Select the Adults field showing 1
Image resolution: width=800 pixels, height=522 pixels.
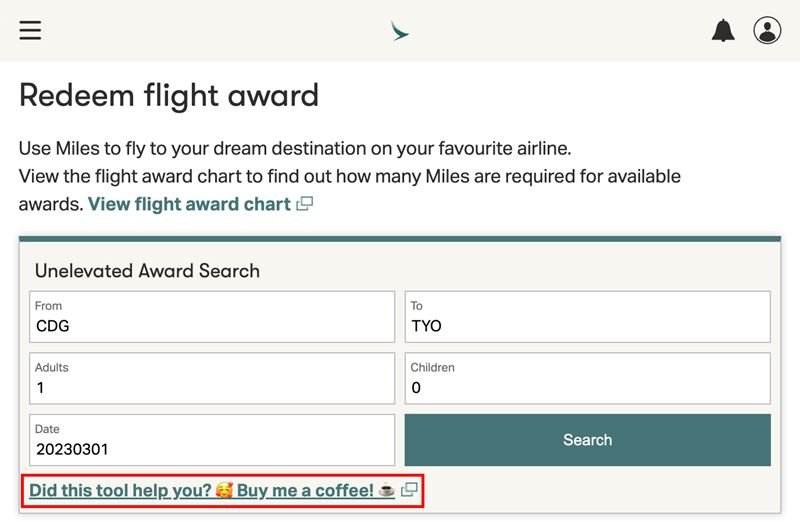(x=212, y=378)
